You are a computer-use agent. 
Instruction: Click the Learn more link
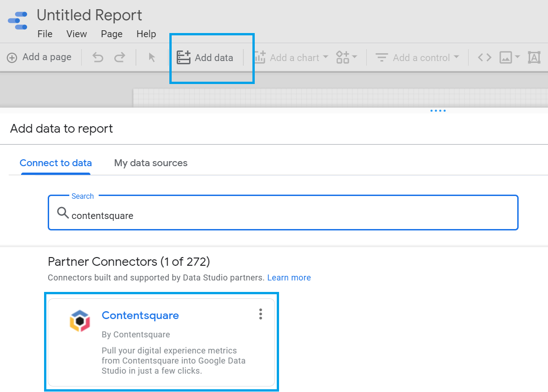[289, 277]
